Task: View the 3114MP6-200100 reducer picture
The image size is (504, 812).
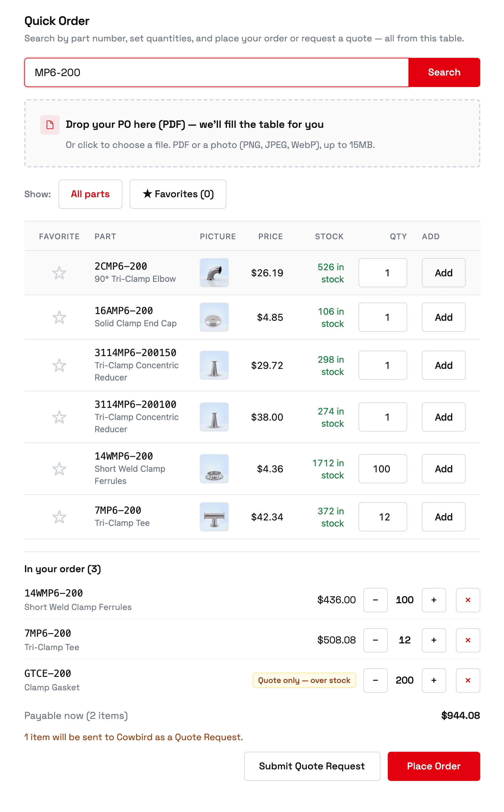Action: [214, 416]
